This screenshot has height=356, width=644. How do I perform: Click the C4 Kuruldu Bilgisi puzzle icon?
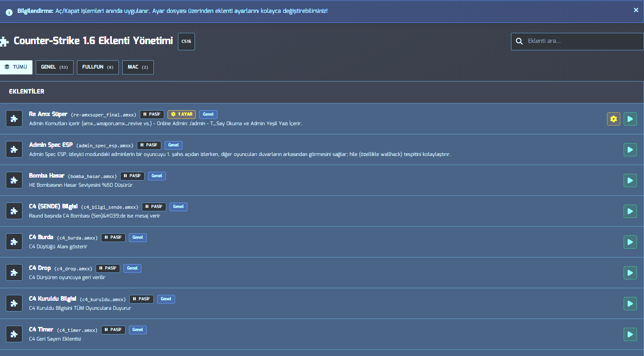coord(14,303)
